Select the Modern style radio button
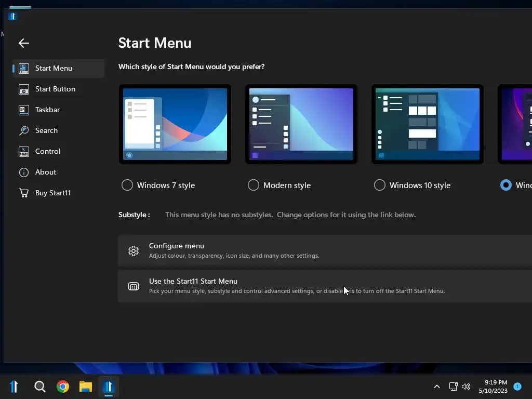Viewport: 532px width, 399px height. tap(254, 185)
